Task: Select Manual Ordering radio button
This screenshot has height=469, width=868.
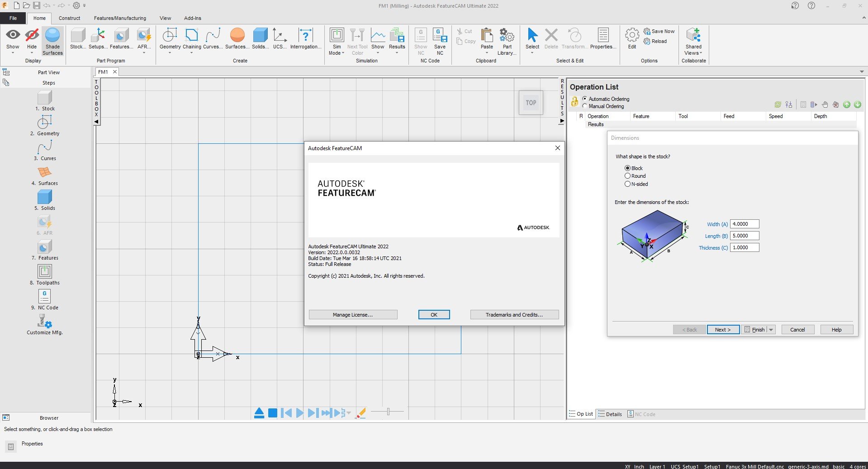Action: tap(585, 106)
